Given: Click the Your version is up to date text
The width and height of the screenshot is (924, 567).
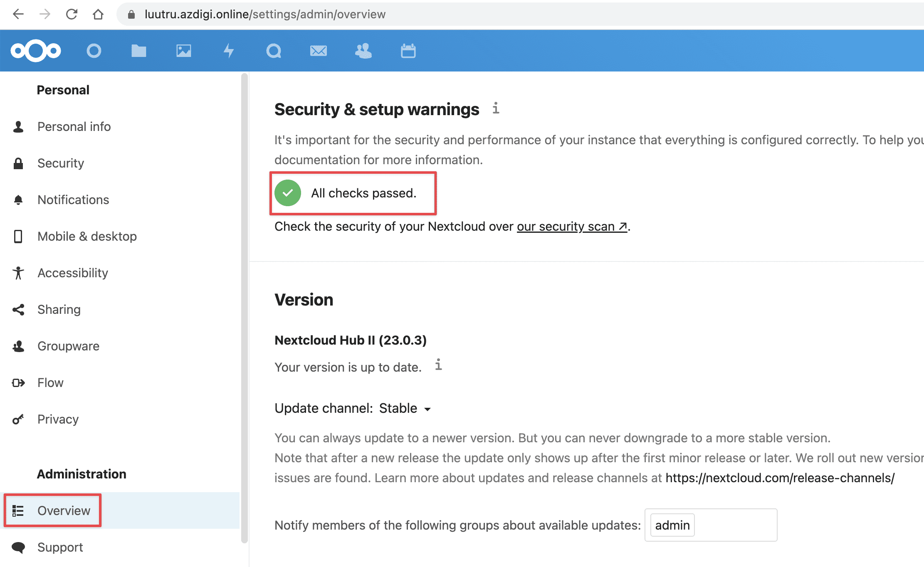Looking at the screenshot, I should click(x=348, y=367).
